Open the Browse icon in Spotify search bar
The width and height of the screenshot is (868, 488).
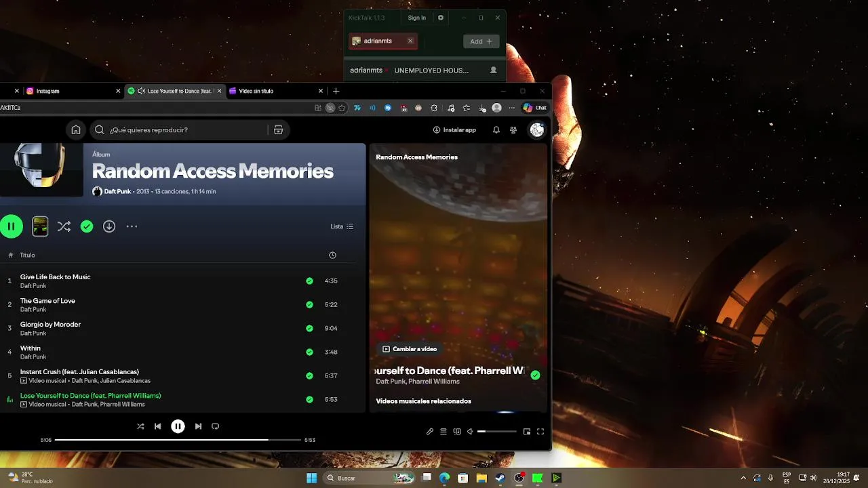[x=278, y=130]
